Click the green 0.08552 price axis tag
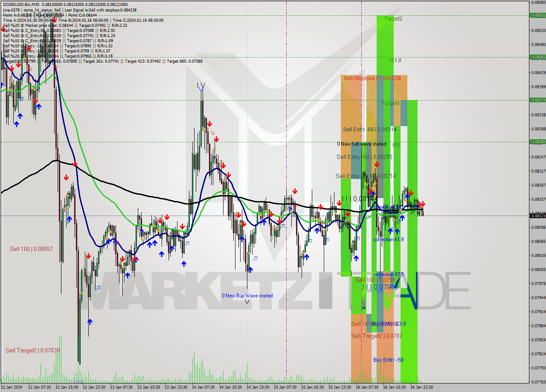This screenshot has width=546, height=392. tap(537, 15)
